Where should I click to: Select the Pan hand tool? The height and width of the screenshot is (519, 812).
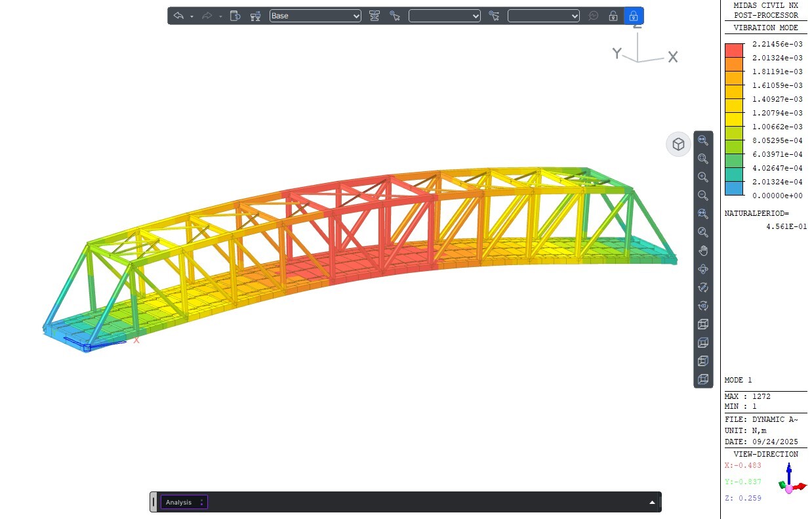coord(703,251)
